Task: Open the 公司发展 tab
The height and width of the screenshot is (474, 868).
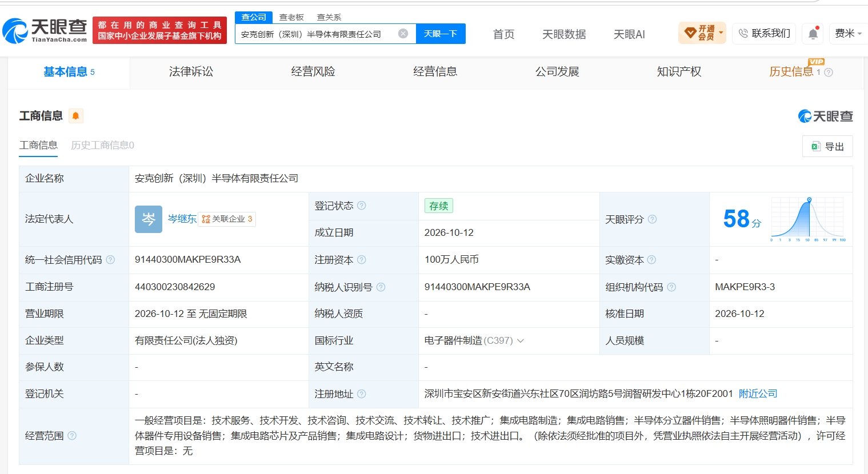Action: [557, 72]
